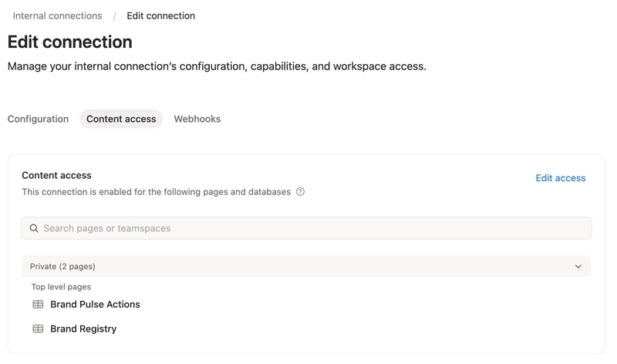Click the magnifier icon in the search field
Viewport: 617px width, 364px height.
click(34, 228)
